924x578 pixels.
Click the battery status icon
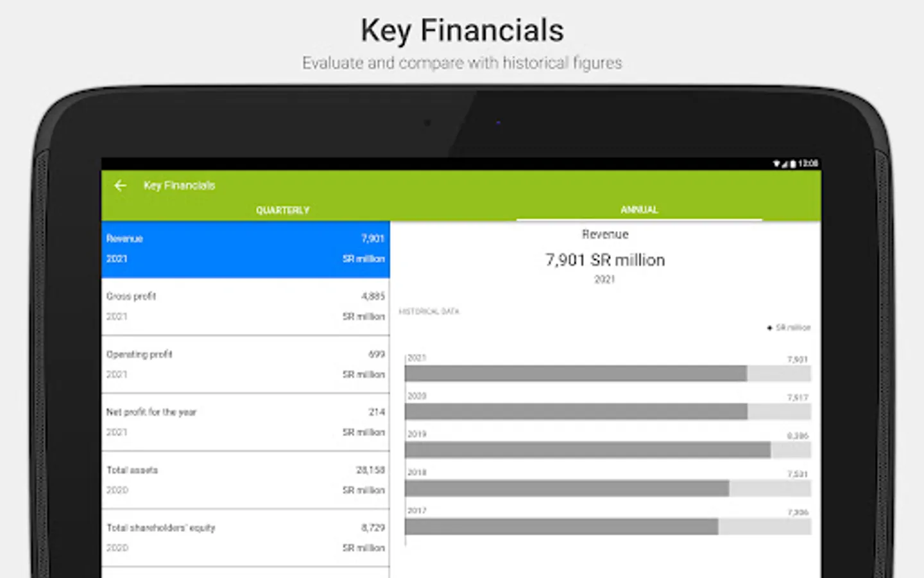(x=793, y=164)
